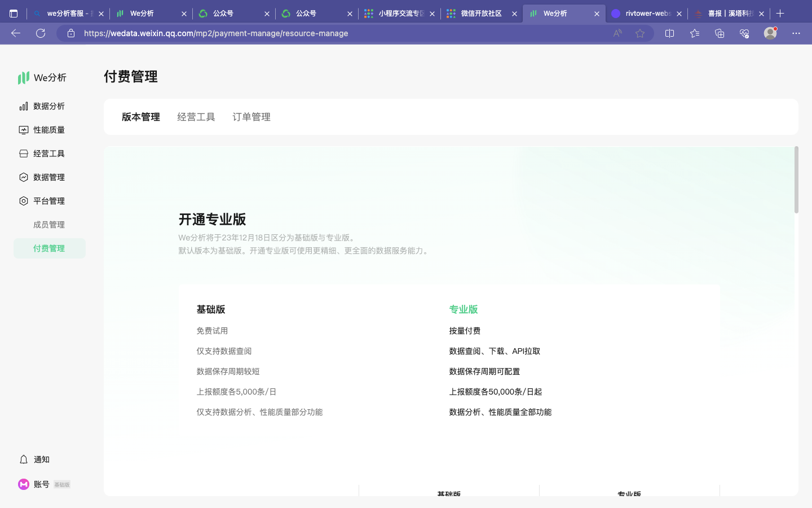Reload the page with refresh icon
The image size is (812, 508).
(x=41, y=33)
